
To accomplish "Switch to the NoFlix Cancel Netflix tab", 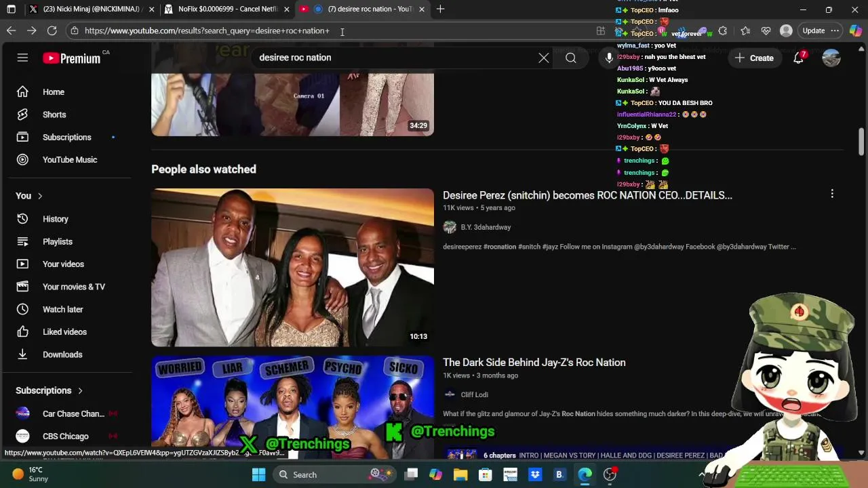I will (228, 9).
